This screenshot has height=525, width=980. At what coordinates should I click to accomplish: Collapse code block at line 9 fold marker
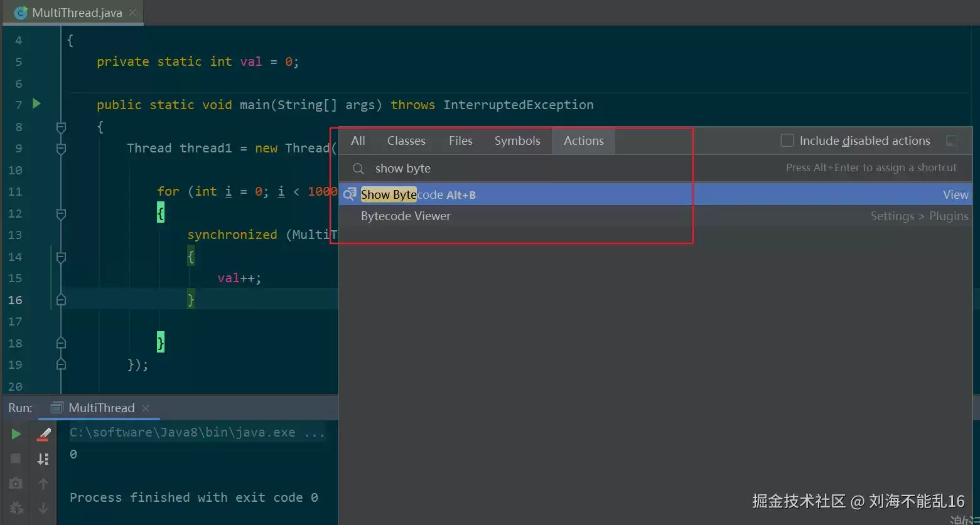[x=61, y=149]
